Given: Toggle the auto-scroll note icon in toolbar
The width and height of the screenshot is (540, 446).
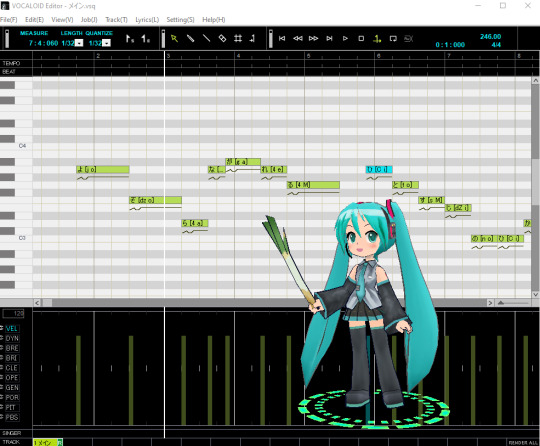Looking at the screenshot, I should tap(252, 39).
